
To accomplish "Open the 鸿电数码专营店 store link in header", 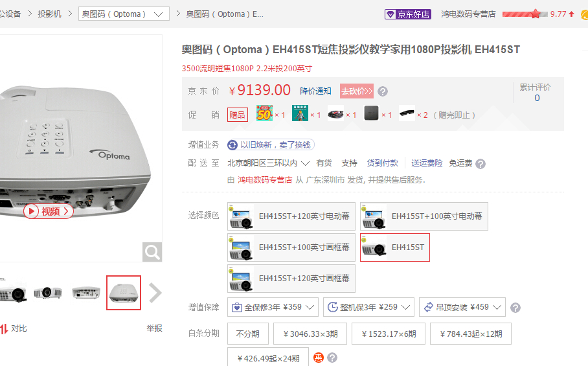I will [x=468, y=14].
